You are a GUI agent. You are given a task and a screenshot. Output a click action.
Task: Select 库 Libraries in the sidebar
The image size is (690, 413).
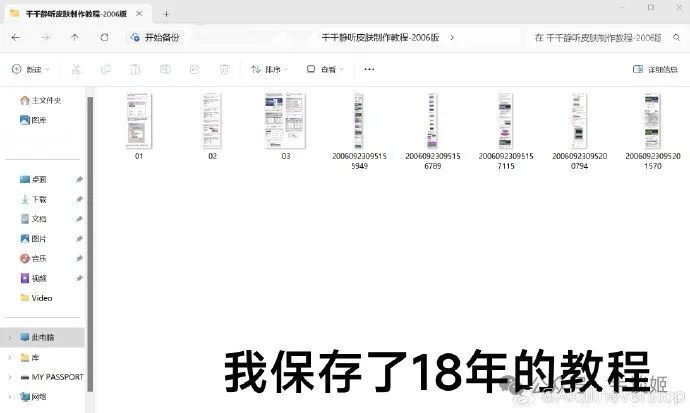[30, 358]
